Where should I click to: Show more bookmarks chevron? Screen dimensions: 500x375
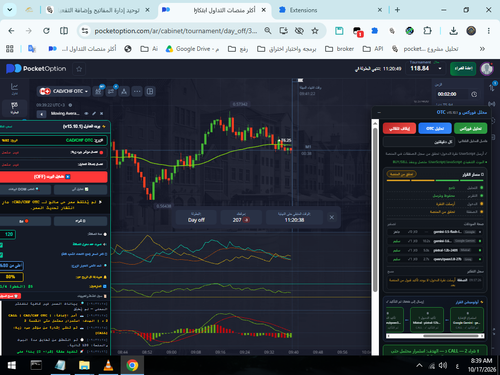point(482,49)
